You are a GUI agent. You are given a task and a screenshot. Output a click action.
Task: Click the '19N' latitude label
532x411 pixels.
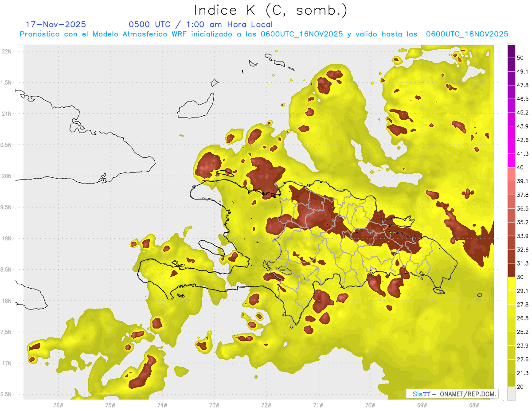coord(7,239)
